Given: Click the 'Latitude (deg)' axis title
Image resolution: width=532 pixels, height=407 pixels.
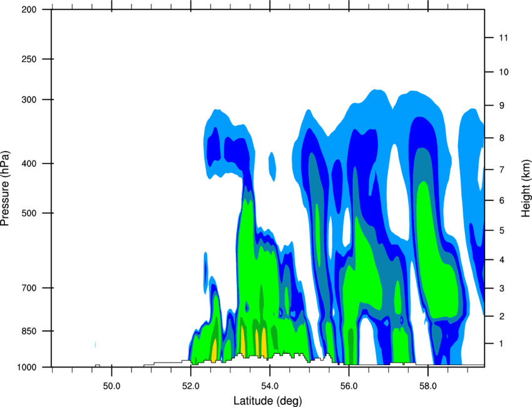Looking at the screenshot, I should coord(267,401).
